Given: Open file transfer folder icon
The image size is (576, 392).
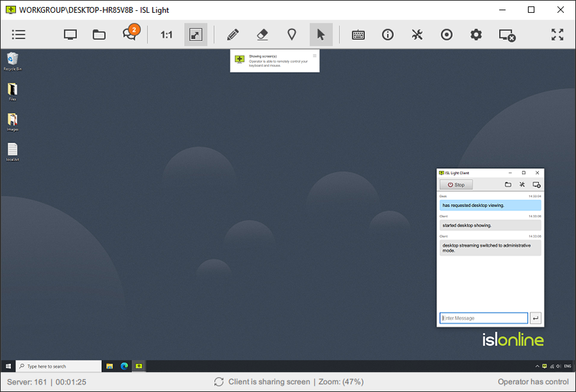Looking at the screenshot, I should pos(99,35).
